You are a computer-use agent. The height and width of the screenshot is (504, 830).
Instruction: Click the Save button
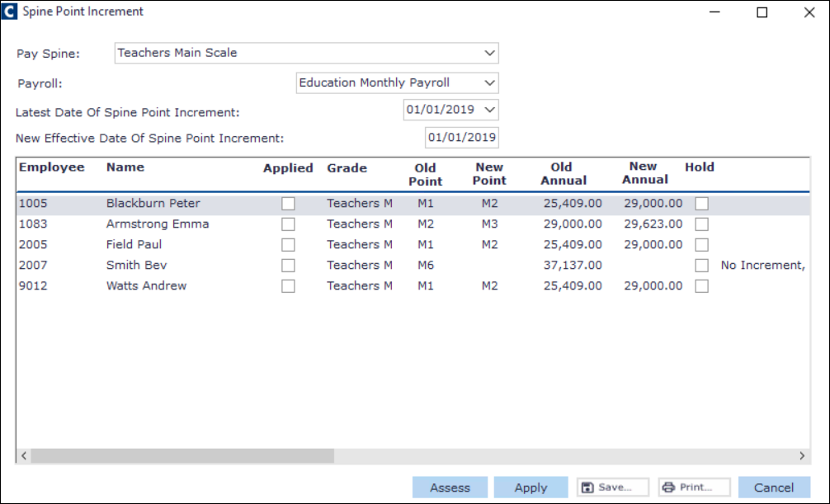pos(613,487)
